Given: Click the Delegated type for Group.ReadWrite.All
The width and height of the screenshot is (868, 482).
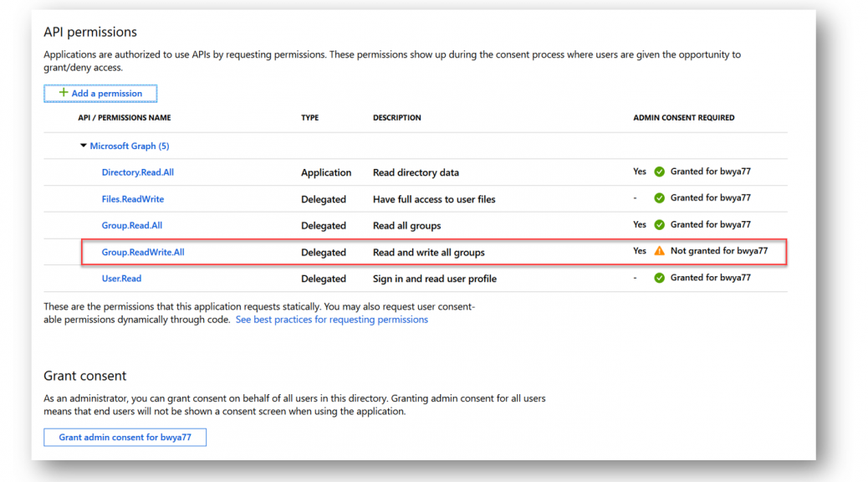Looking at the screenshot, I should pos(324,252).
